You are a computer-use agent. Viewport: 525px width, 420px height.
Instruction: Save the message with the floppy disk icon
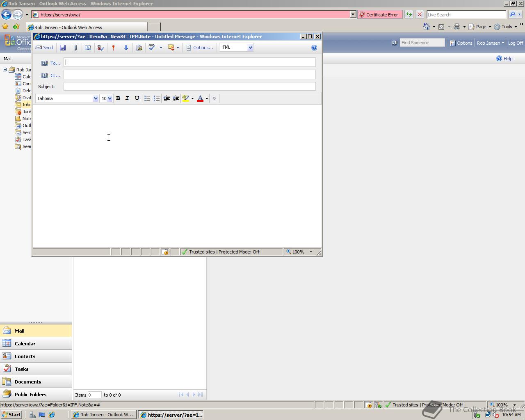pos(63,48)
